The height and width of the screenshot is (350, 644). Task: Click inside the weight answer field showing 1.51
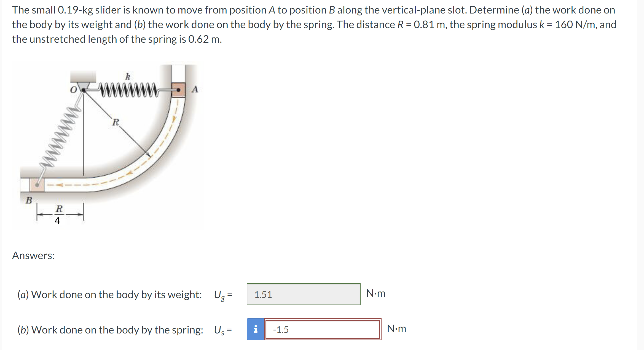pyautogui.click(x=303, y=294)
